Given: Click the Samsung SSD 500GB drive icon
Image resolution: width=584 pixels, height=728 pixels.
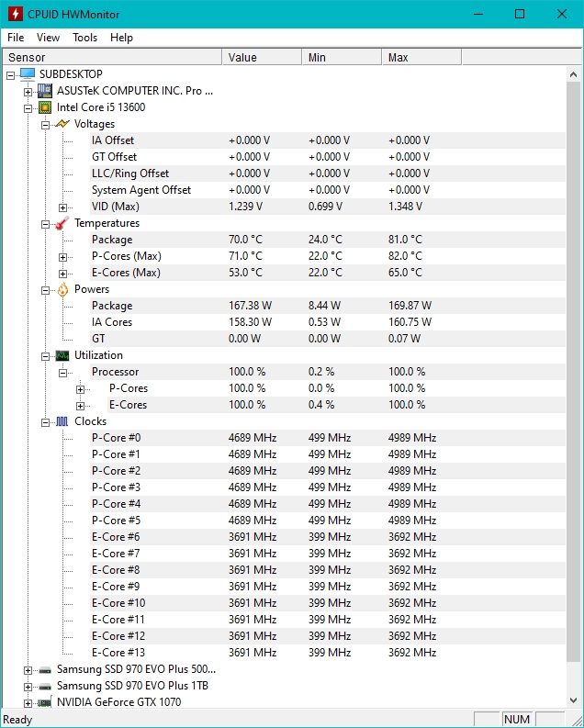Looking at the screenshot, I should coord(45,670).
